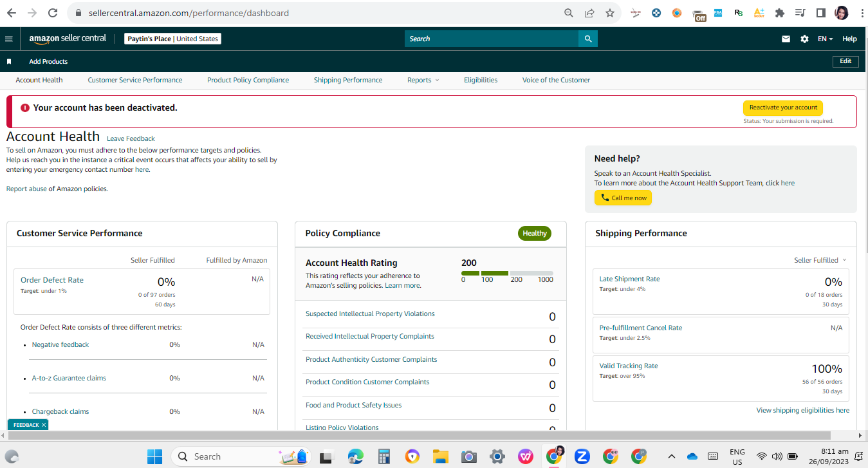
Task: Open the Late Shipment Rate link
Action: [x=629, y=279]
